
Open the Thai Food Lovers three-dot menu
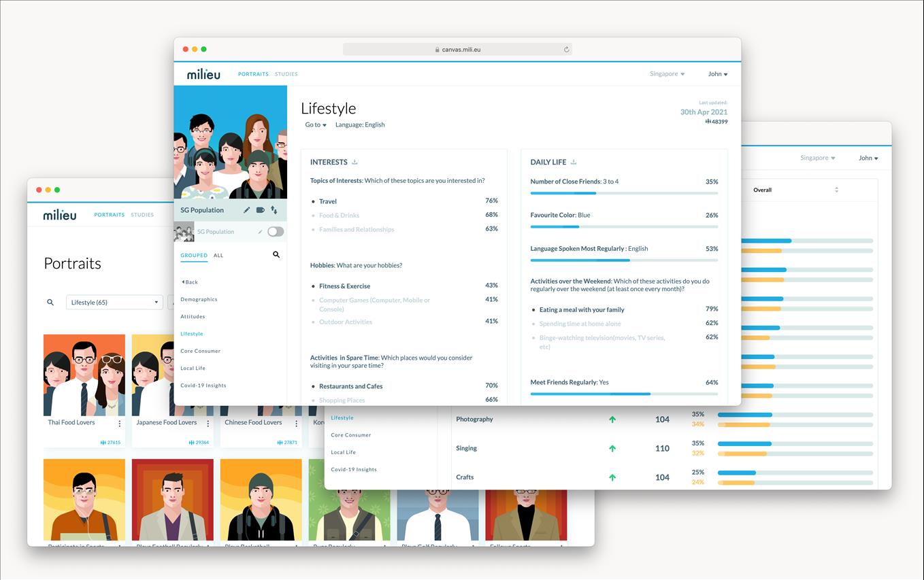click(120, 424)
